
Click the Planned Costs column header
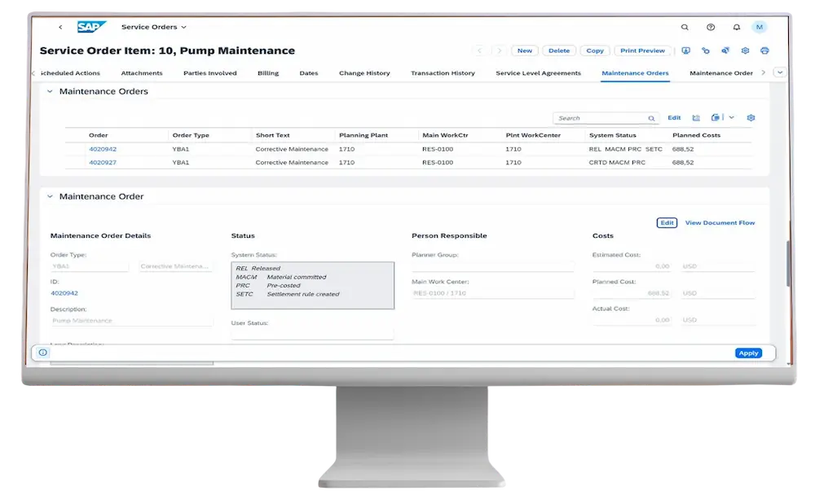[x=696, y=135]
